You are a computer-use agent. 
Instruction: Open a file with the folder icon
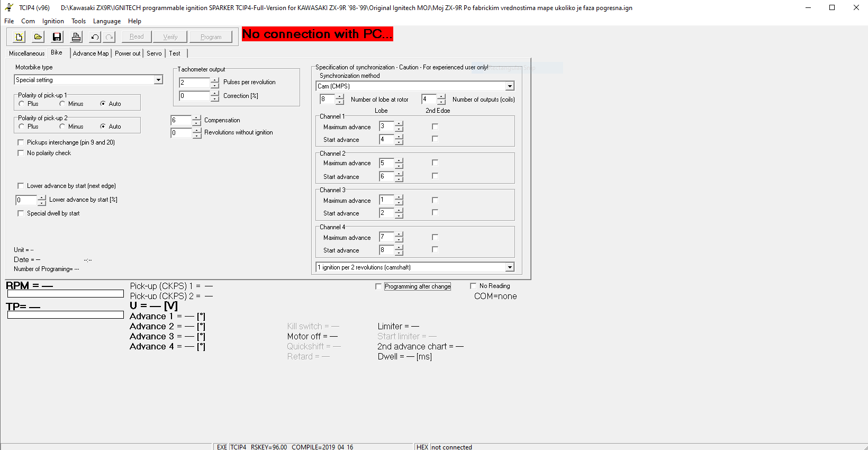38,37
